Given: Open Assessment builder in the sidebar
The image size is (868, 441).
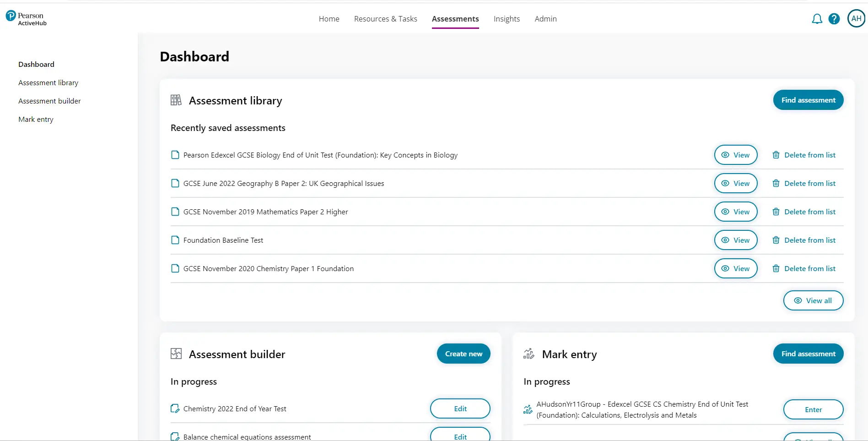Looking at the screenshot, I should (49, 101).
